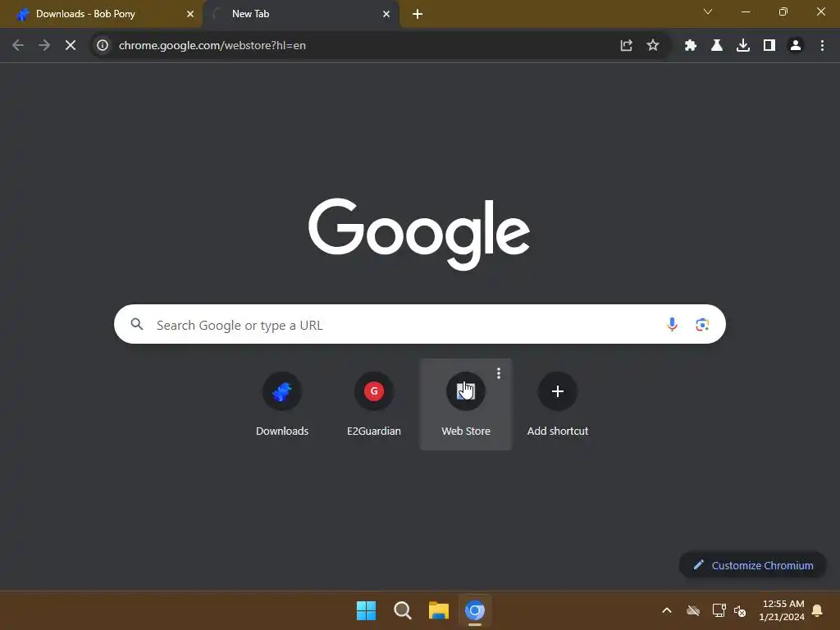
Task: Focus the Search Google or type a URL box
Action: pyautogui.click(x=419, y=324)
